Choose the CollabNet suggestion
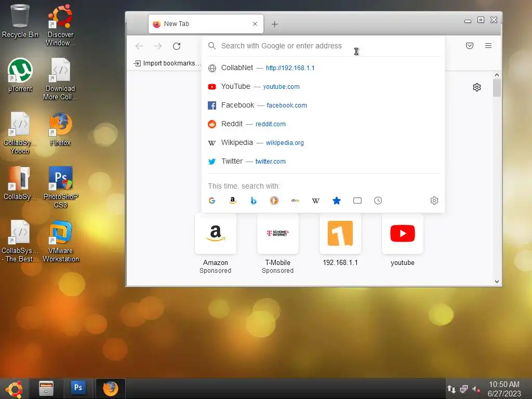This screenshot has width=532, height=399. click(x=323, y=68)
